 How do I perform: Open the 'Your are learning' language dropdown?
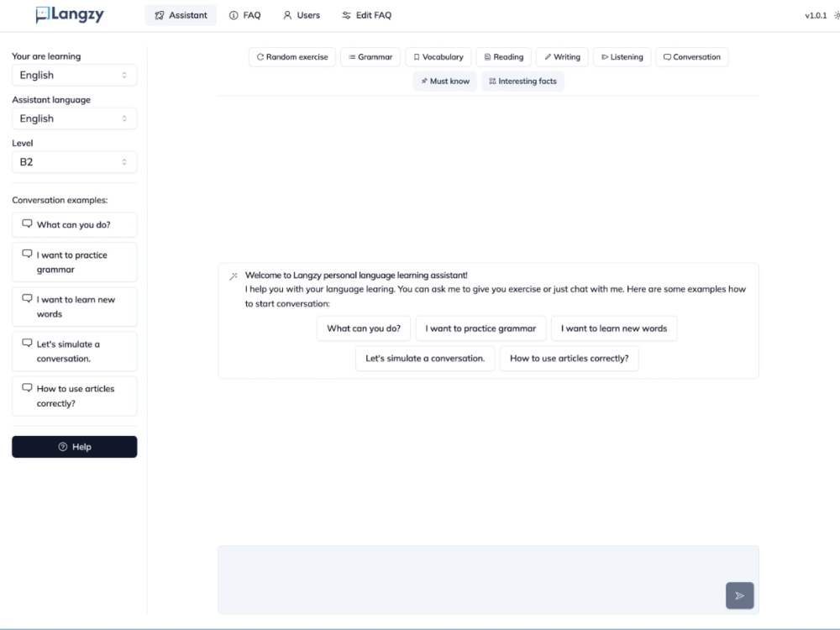[75, 75]
